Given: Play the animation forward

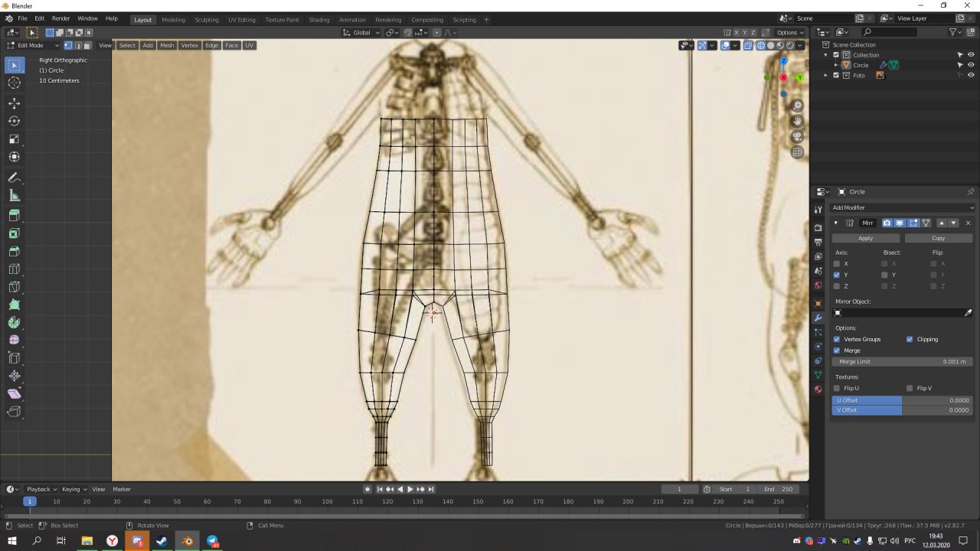Looking at the screenshot, I should 410,489.
